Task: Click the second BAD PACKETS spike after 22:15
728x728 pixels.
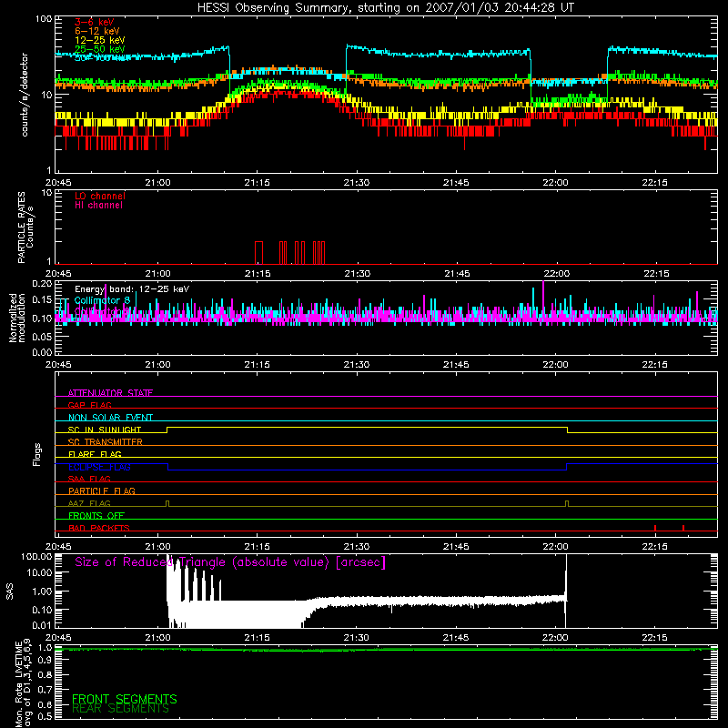Action: click(x=683, y=528)
